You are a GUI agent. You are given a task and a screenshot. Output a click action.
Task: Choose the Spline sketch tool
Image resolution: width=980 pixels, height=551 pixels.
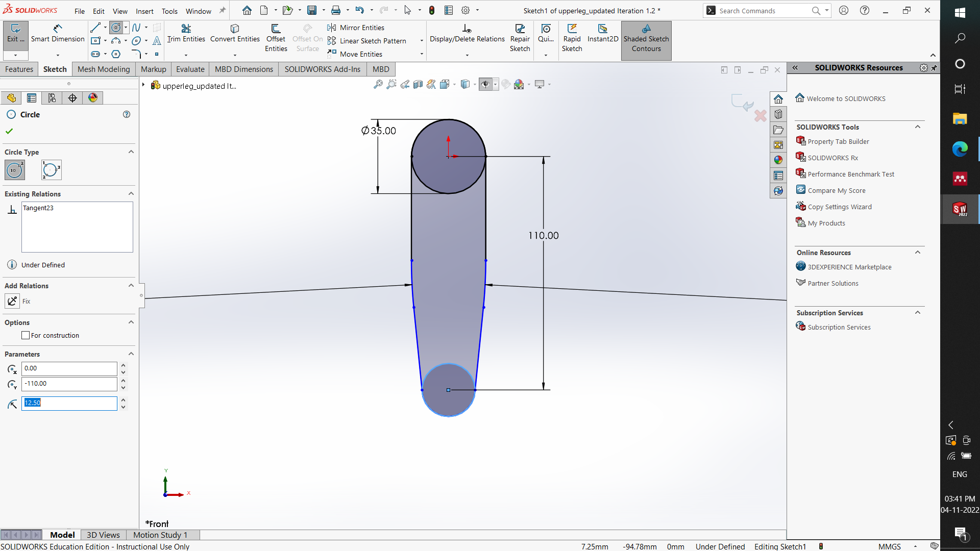tap(137, 28)
